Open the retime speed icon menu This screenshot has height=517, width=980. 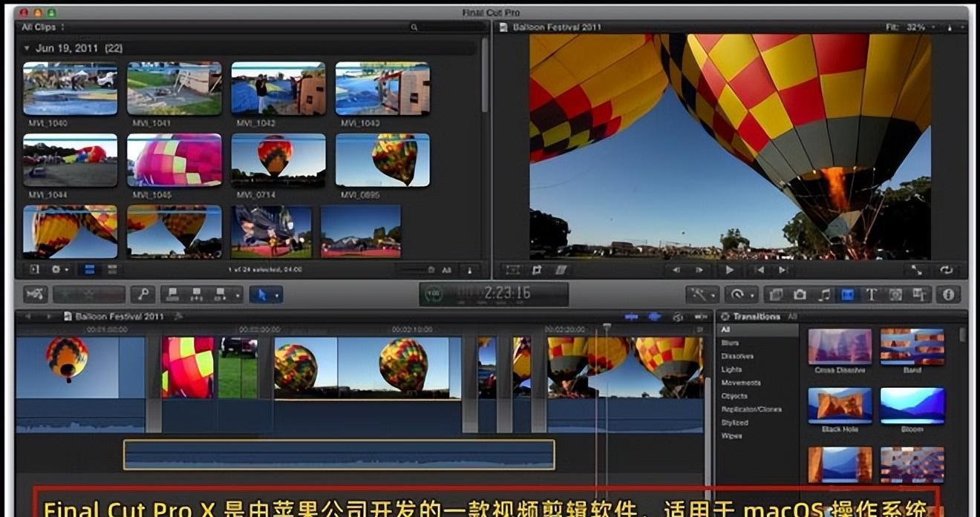point(736,294)
